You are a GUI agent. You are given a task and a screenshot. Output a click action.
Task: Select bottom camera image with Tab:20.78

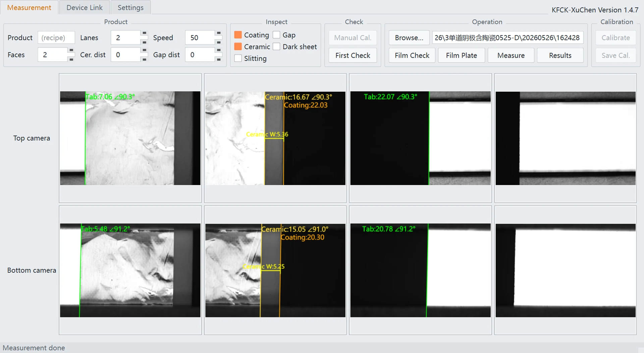tap(420, 270)
